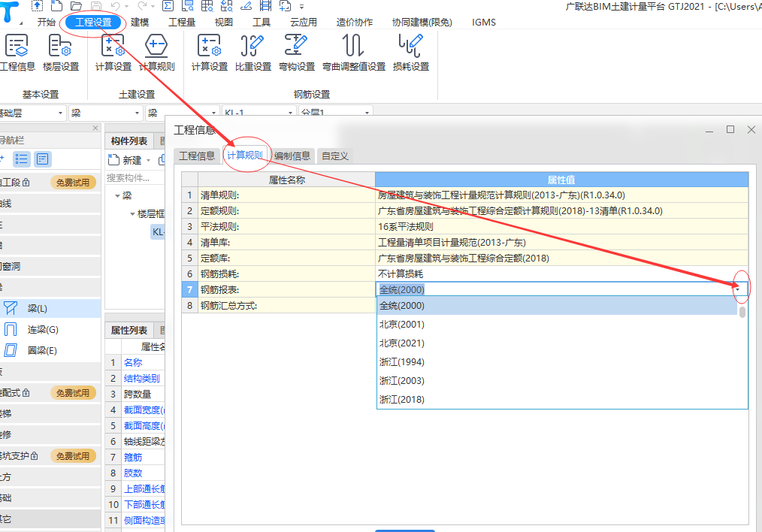Screen dimensions: 762x532
Task: Click the 连梁(G) icon in navigation
Action: (11, 329)
